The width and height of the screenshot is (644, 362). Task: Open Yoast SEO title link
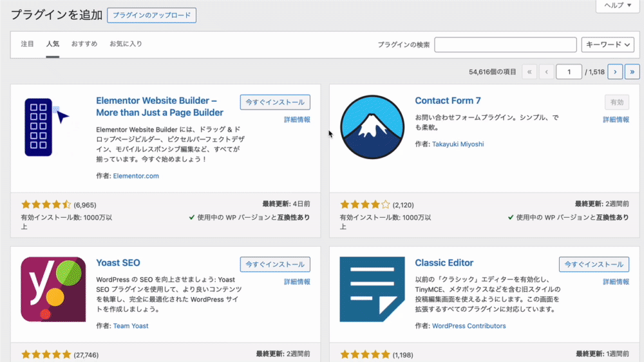(x=118, y=263)
